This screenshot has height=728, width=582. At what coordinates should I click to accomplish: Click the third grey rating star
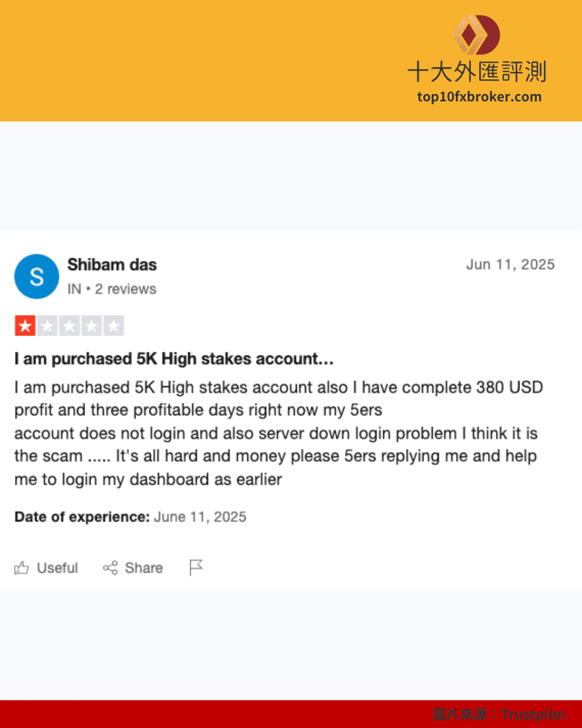click(70, 326)
